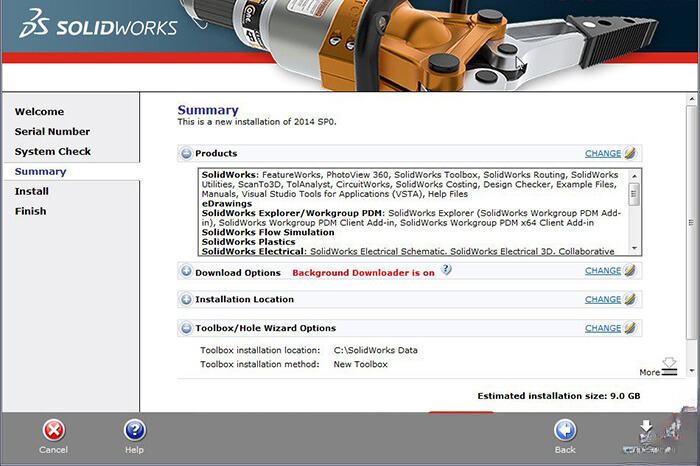This screenshot has width=700, height=466.
Task: Go to previous step with Back arrow
Action: click(x=565, y=430)
